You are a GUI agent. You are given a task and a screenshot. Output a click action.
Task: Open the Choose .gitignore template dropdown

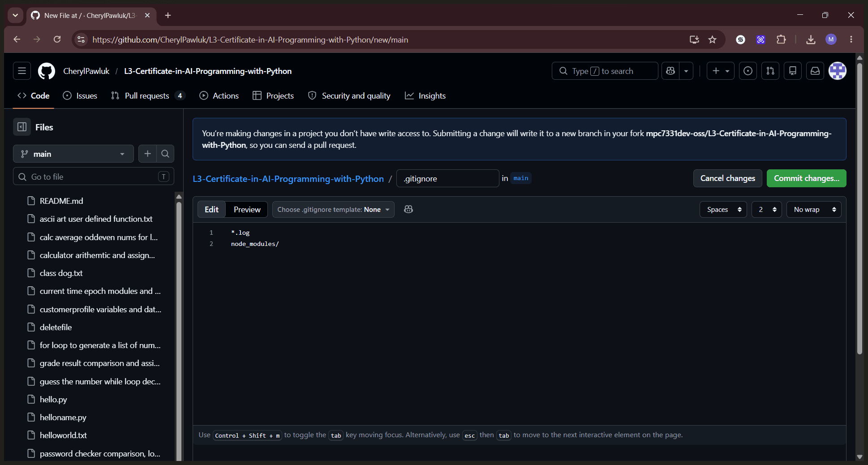click(x=333, y=209)
